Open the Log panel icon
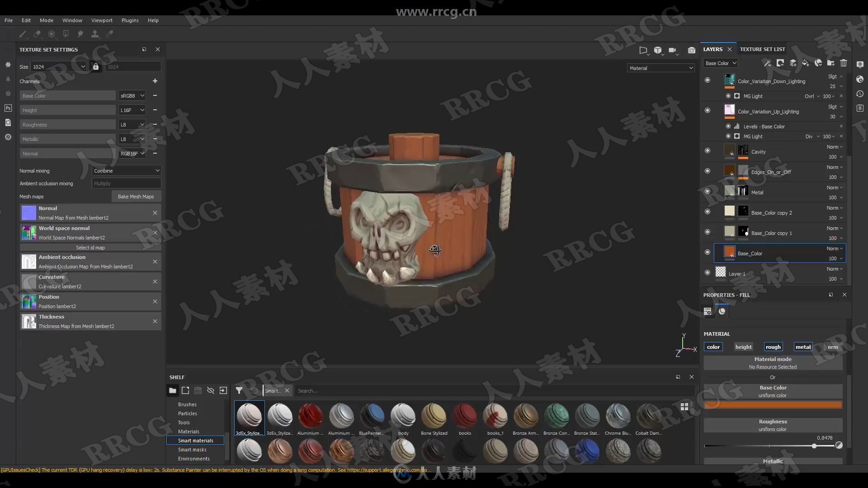The height and width of the screenshot is (488, 868). [x=860, y=108]
